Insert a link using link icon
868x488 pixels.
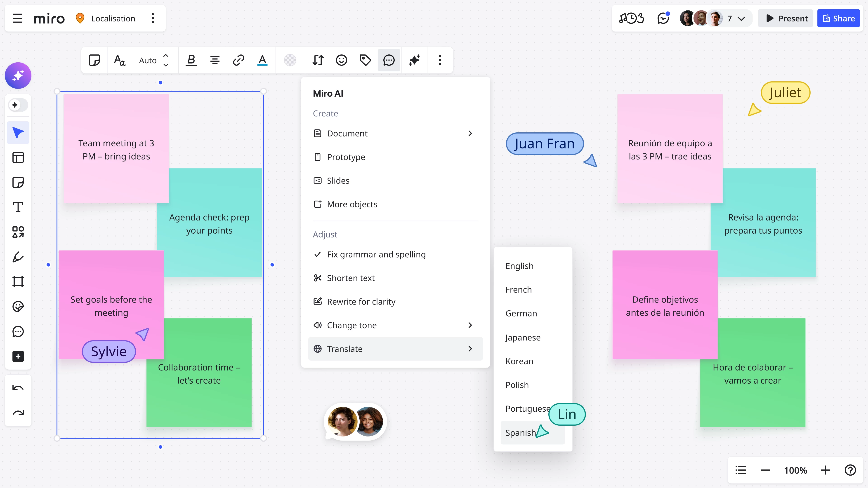coord(238,60)
